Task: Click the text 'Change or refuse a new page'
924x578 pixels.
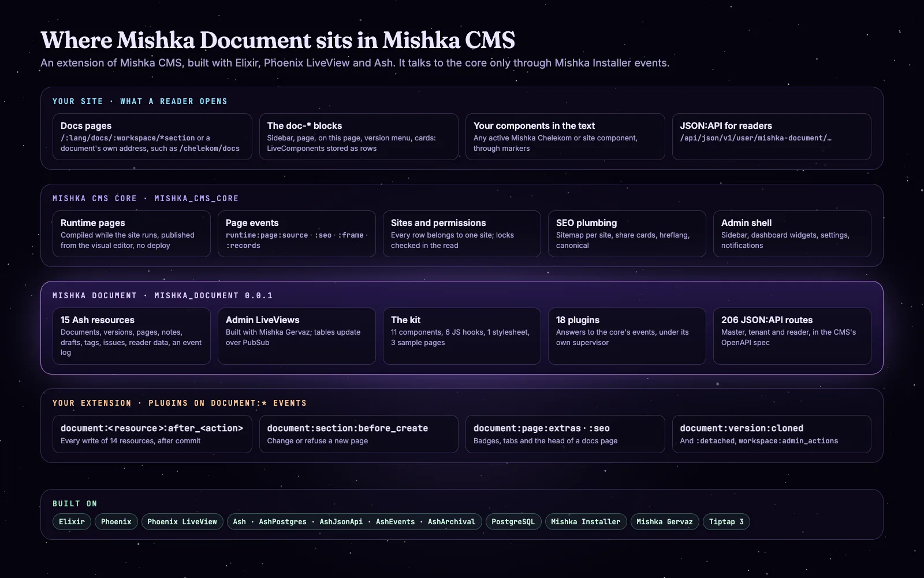Action: (318, 441)
